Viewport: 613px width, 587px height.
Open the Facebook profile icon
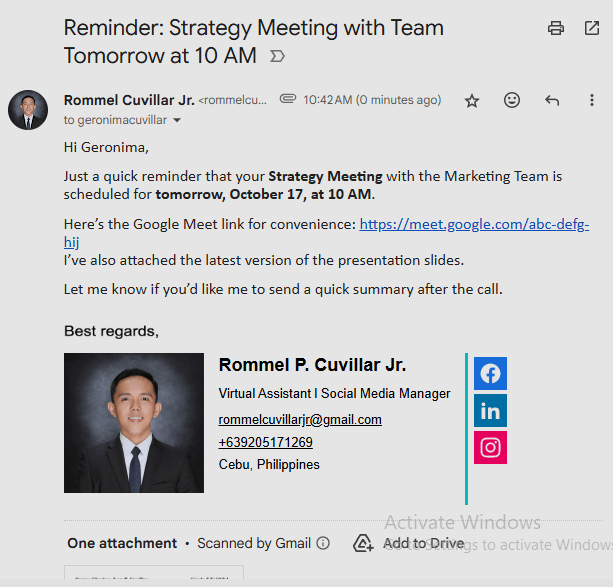coord(490,373)
